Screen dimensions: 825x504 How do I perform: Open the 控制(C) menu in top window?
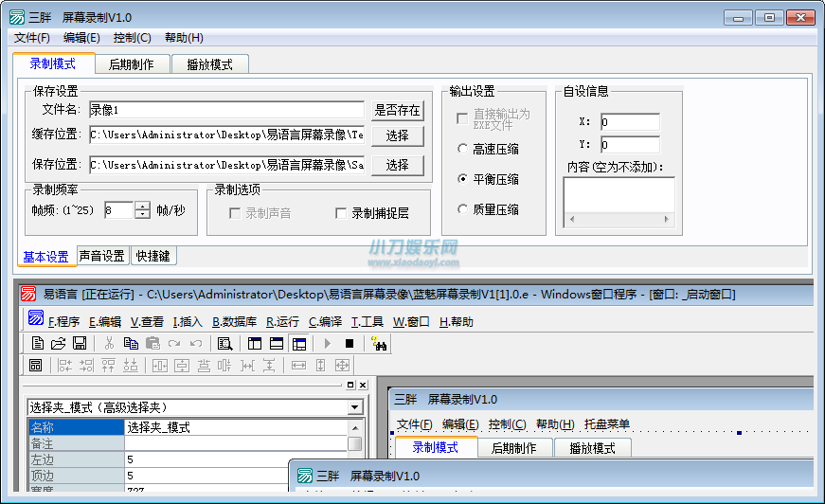coord(132,38)
